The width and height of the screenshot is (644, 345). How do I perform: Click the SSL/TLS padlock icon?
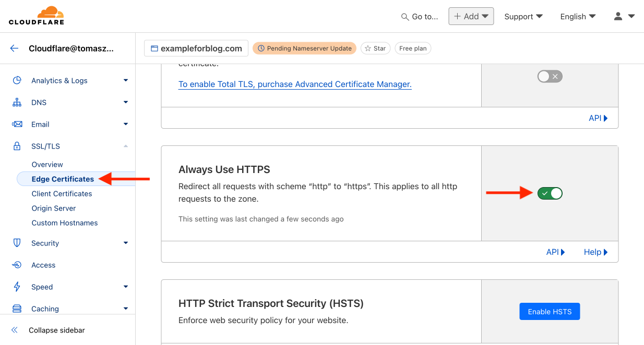pyautogui.click(x=17, y=146)
